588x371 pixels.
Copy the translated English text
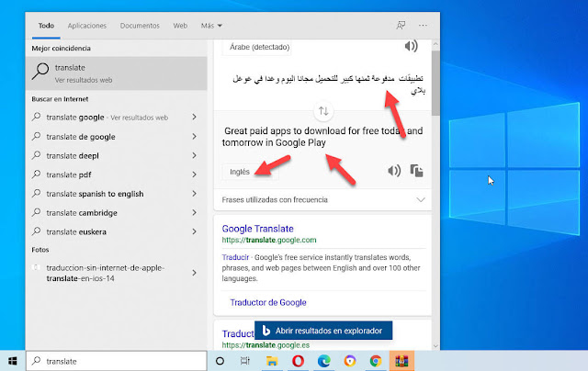pos(416,171)
